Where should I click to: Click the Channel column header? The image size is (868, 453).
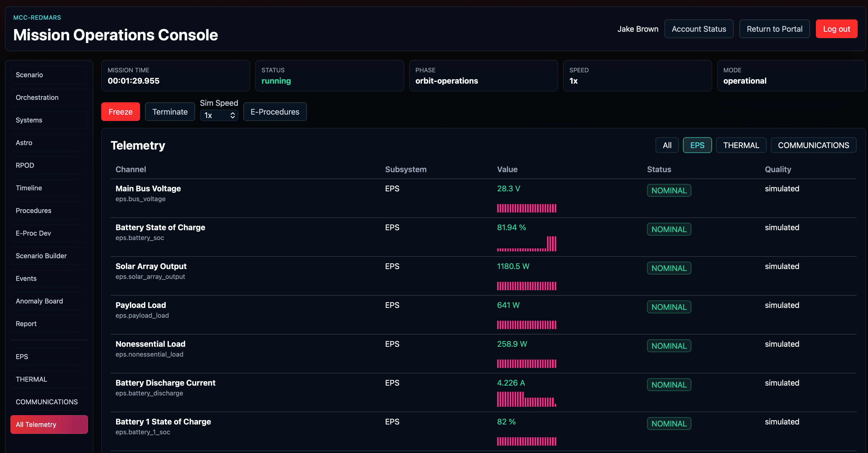point(131,169)
